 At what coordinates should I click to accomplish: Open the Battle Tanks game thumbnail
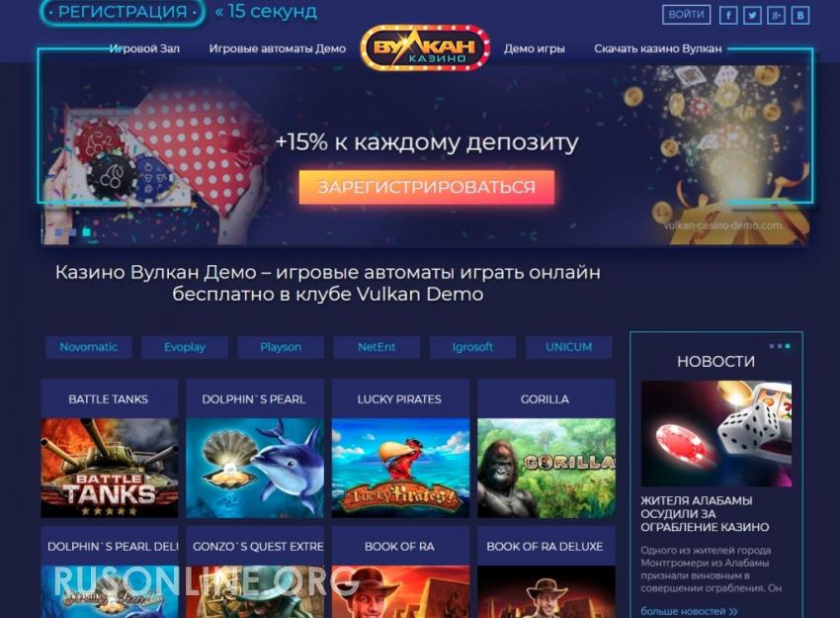pyautogui.click(x=110, y=468)
